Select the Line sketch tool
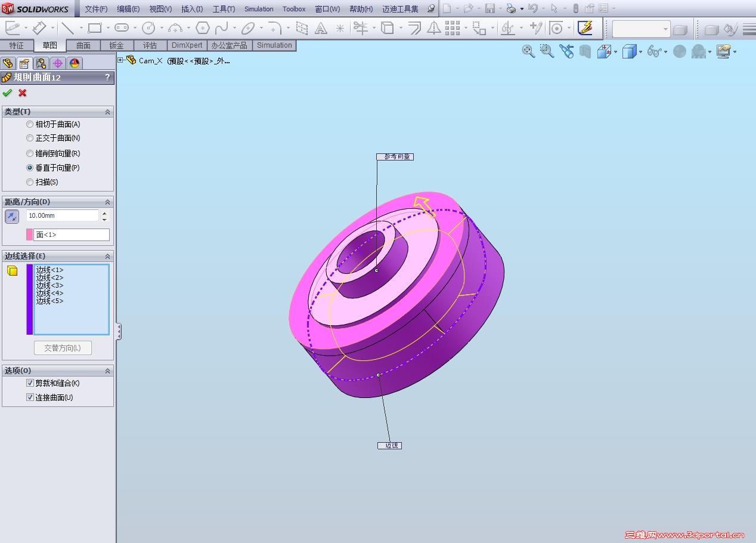Image resolution: width=756 pixels, height=543 pixels. [x=67, y=27]
